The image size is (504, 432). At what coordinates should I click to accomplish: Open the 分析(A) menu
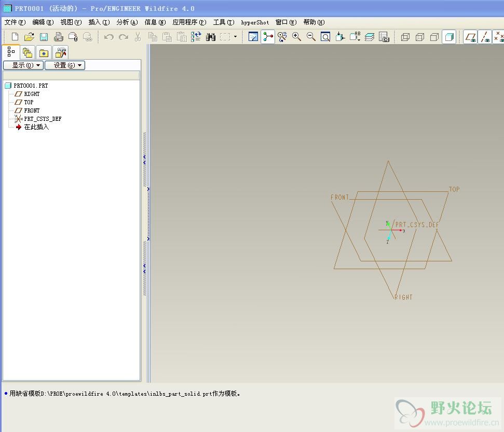coord(127,22)
